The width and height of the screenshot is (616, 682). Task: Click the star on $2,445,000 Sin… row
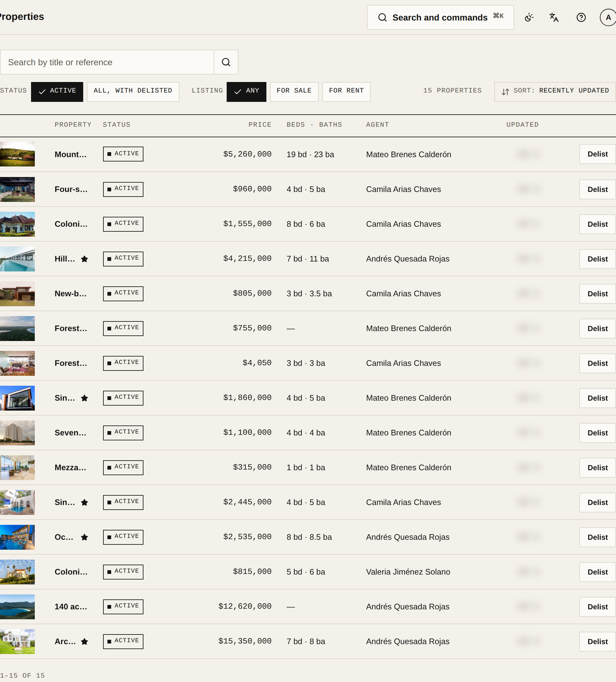point(84,503)
